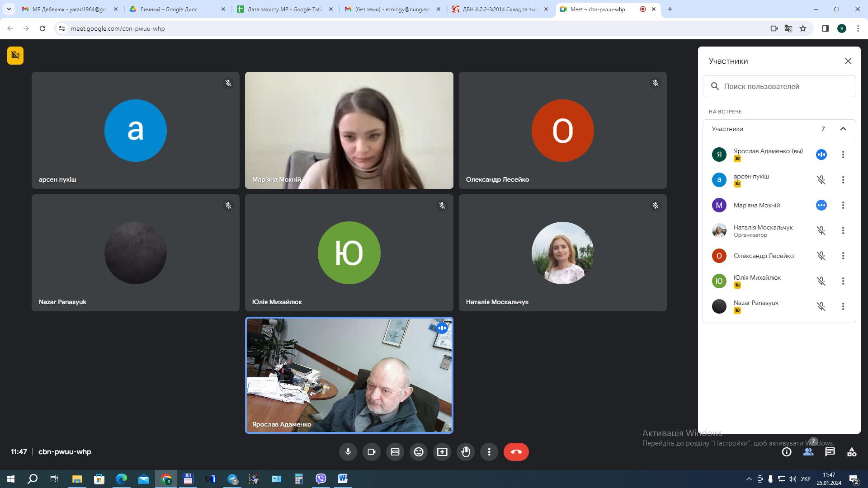Viewport: 868px width, 488px height.
Task: Toggle closed captions button
Action: click(395, 452)
